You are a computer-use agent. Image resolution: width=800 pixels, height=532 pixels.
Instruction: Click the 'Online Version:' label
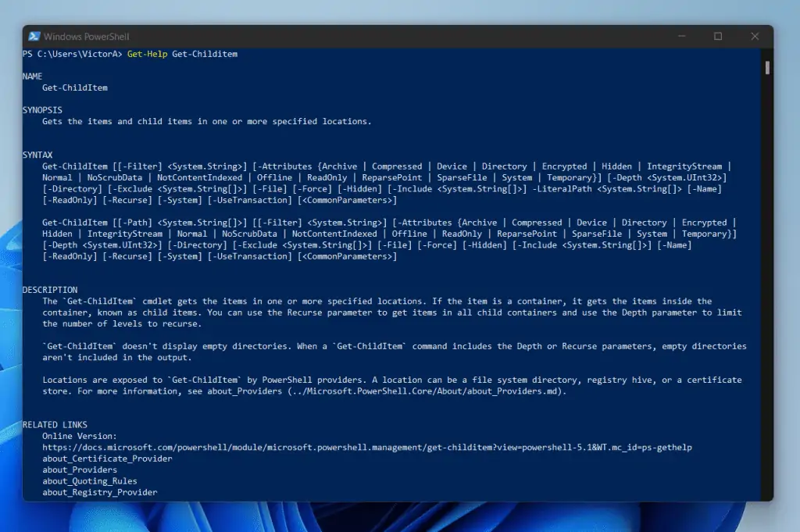coord(80,436)
